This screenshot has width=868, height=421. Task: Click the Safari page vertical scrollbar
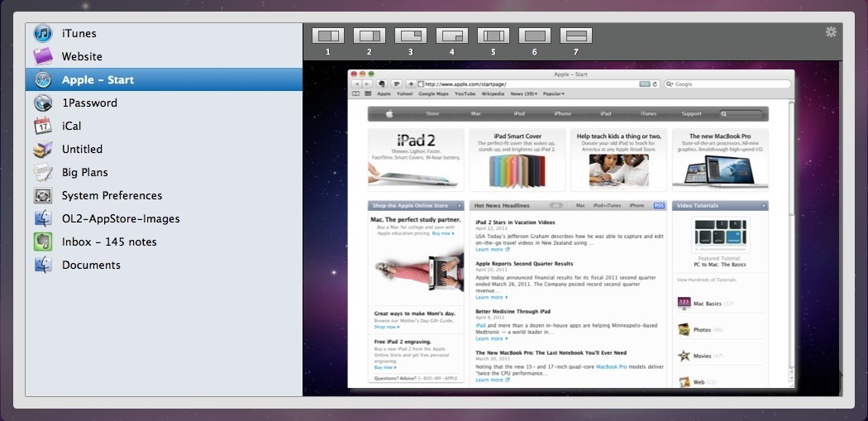[x=792, y=159]
